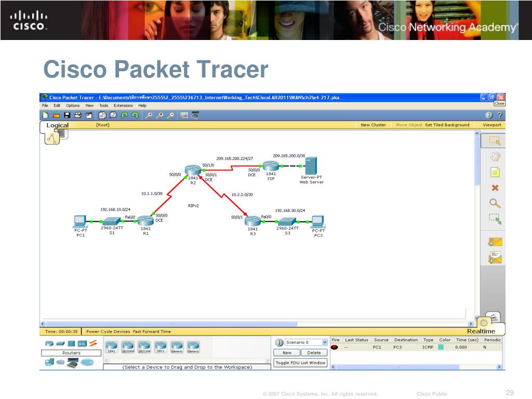The image size is (532, 399).
Task: Click the Zoom Reset magnifier icon
Action: coord(160,115)
